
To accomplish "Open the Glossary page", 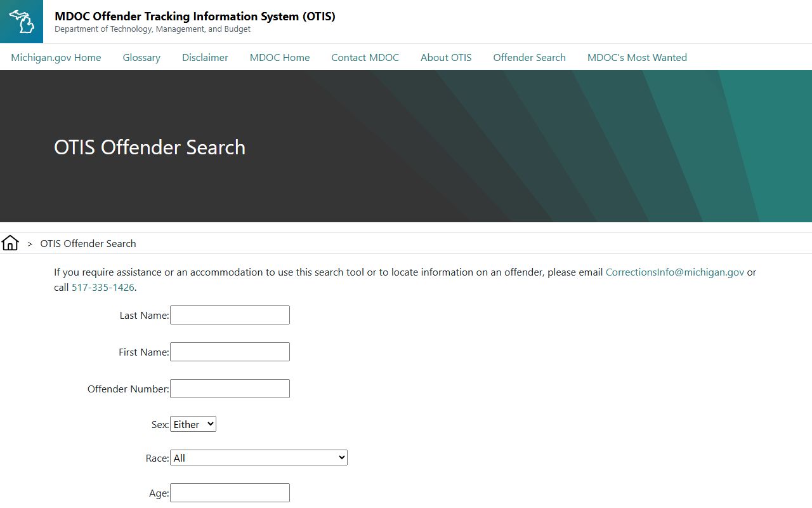I will pyautogui.click(x=141, y=57).
